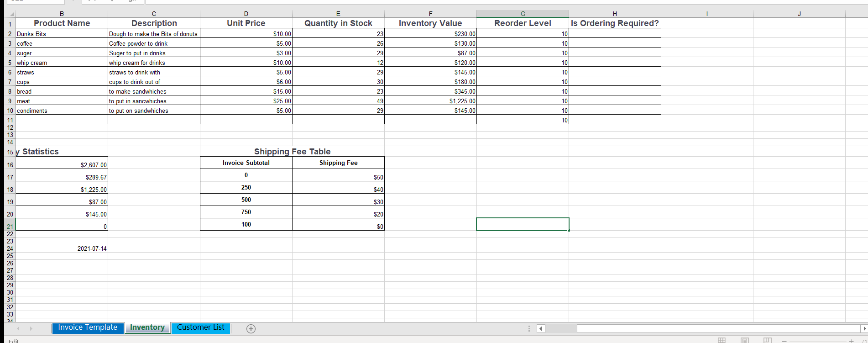Select quantity 49 for meat
Viewport: 868px width, 343px height.
pyautogui.click(x=338, y=101)
